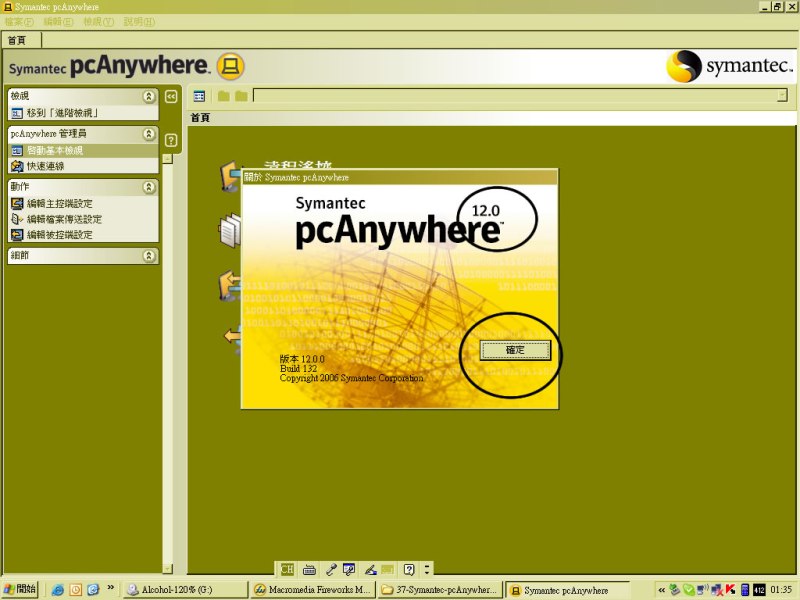Click the 版本 12.0.0 version text

click(302, 359)
